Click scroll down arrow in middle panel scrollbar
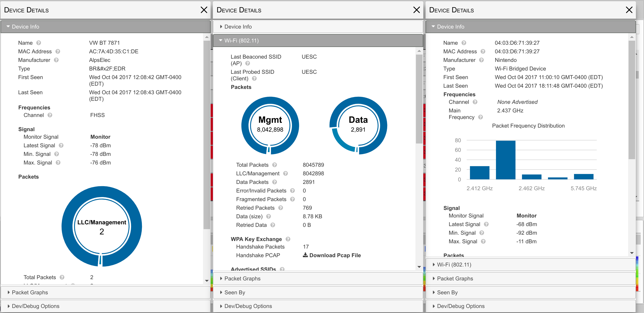This screenshot has height=313, width=644. 419,267
